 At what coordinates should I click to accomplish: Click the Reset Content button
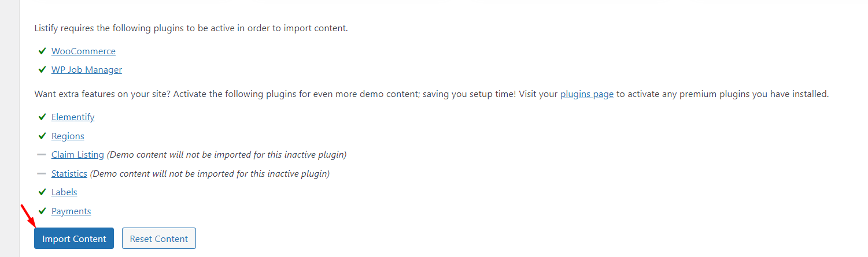coord(159,239)
